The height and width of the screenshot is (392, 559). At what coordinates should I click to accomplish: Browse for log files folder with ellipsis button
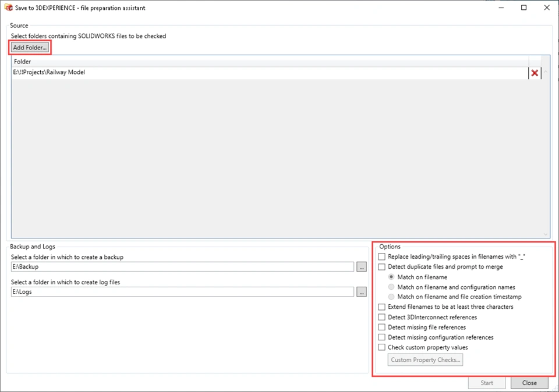[362, 291]
